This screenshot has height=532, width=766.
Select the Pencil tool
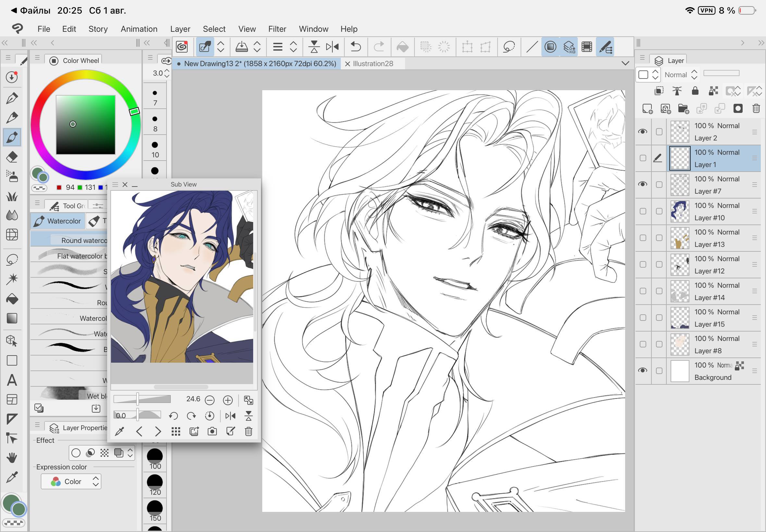[12, 117]
